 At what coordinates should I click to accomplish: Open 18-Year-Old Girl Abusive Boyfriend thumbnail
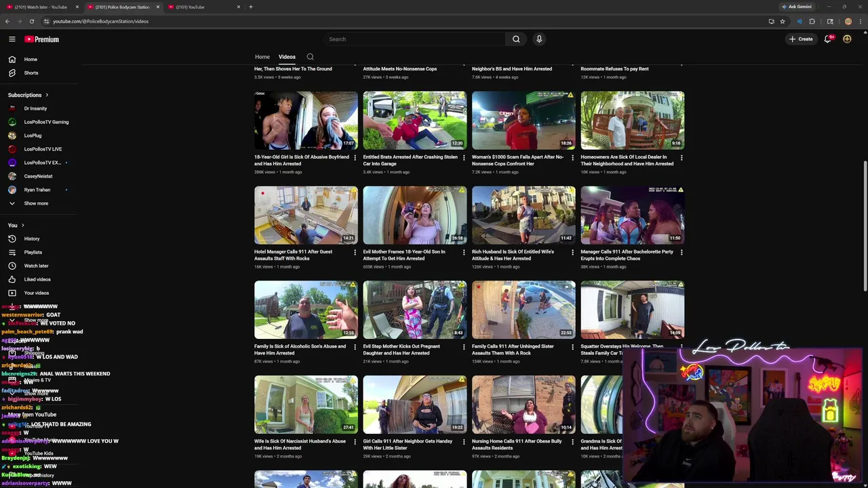tap(306, 120)
